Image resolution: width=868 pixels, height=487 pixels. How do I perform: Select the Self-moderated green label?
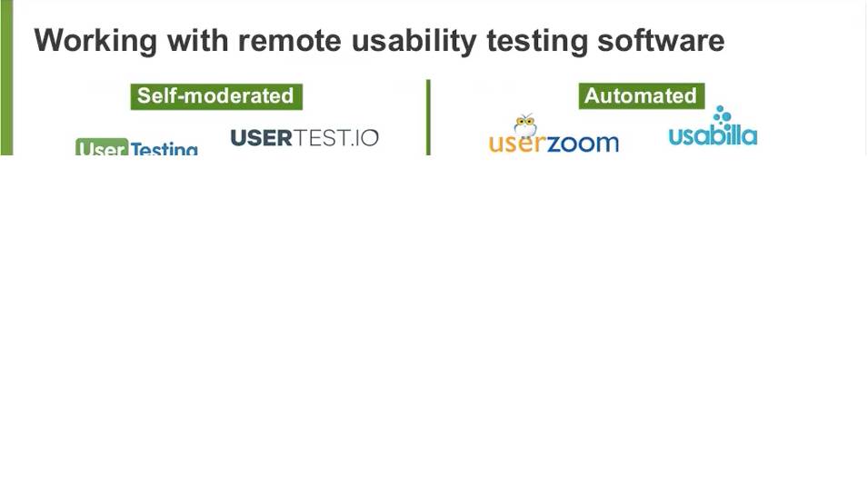(216, 96)
